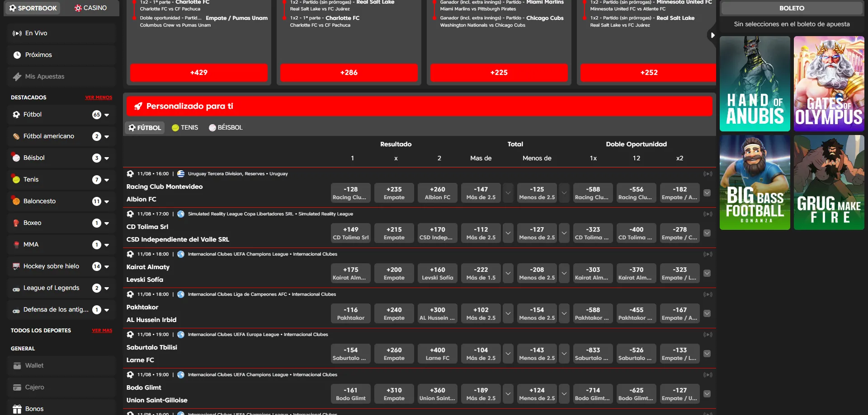Place the +252 combo bet
Viewport: 868px width, 415px height.
coord(648,73)
